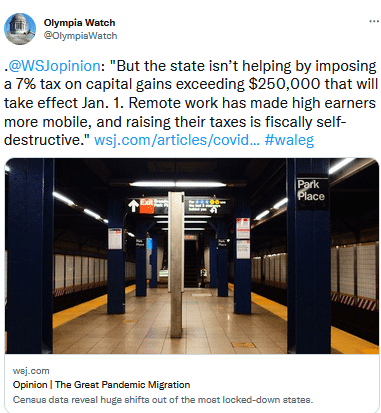Click the Census data reveal description line
The height and width of the screenshot is (413, 381).
pos(163,400)
